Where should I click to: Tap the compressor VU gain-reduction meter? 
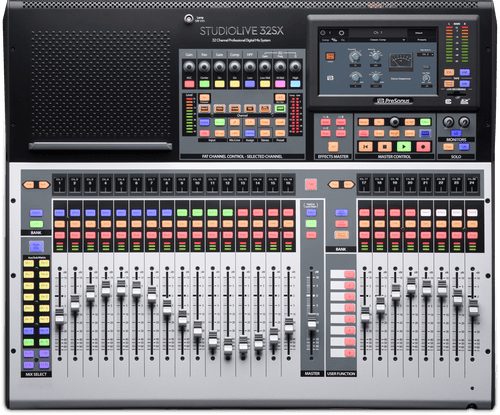[400, 62]
